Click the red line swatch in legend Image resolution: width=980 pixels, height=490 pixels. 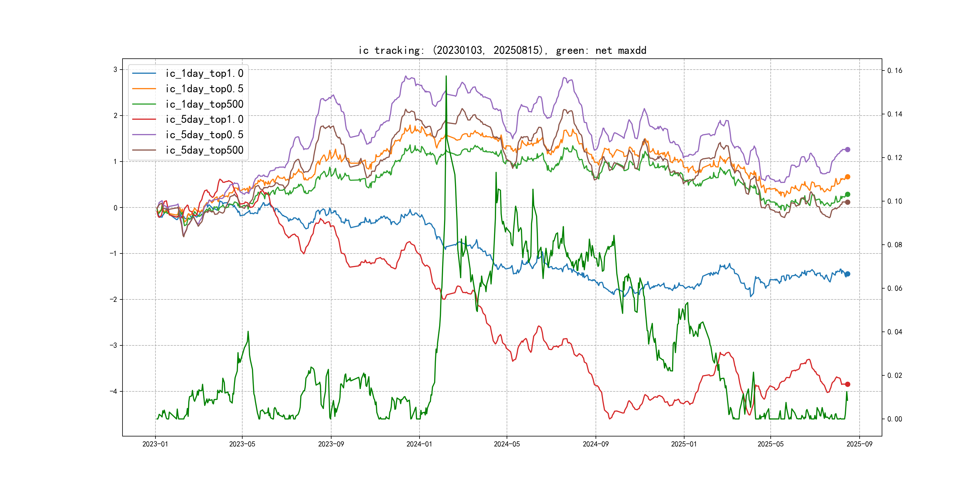coord(144,119)
